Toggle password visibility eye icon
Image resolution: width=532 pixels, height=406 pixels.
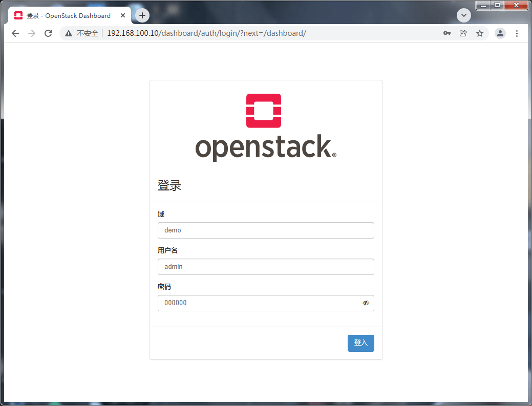366,303
